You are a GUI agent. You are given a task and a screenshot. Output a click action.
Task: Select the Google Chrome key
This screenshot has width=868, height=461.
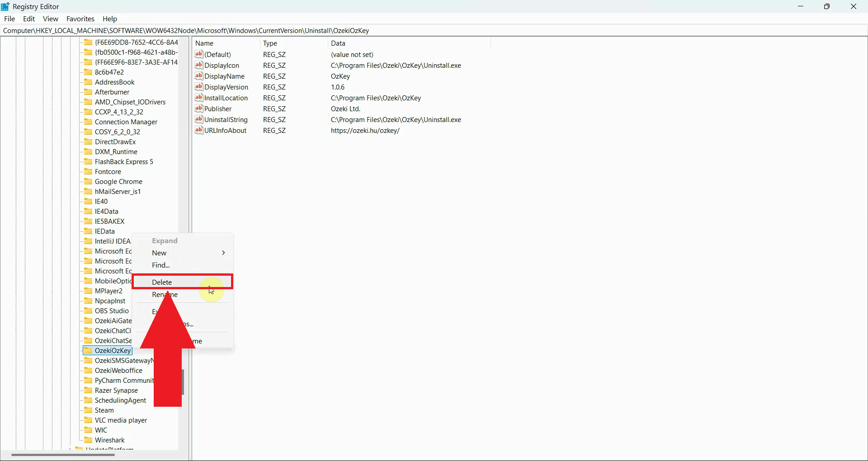(x=119, y=181)
